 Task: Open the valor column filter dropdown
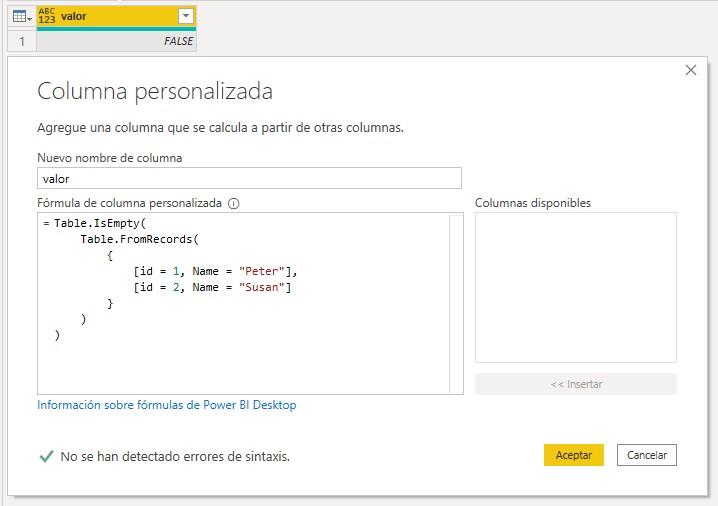[x=185, y=16]
